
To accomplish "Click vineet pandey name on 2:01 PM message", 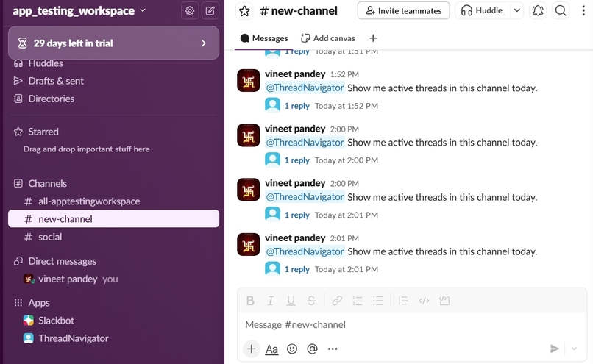I will click(295, 238).
